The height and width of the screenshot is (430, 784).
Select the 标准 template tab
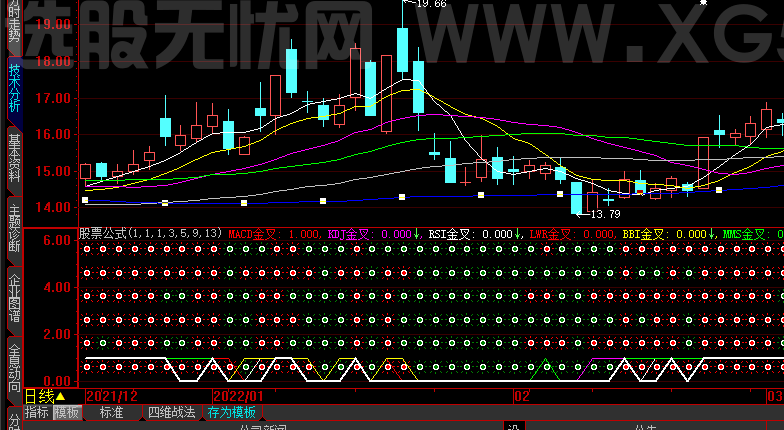pos(112,412)
